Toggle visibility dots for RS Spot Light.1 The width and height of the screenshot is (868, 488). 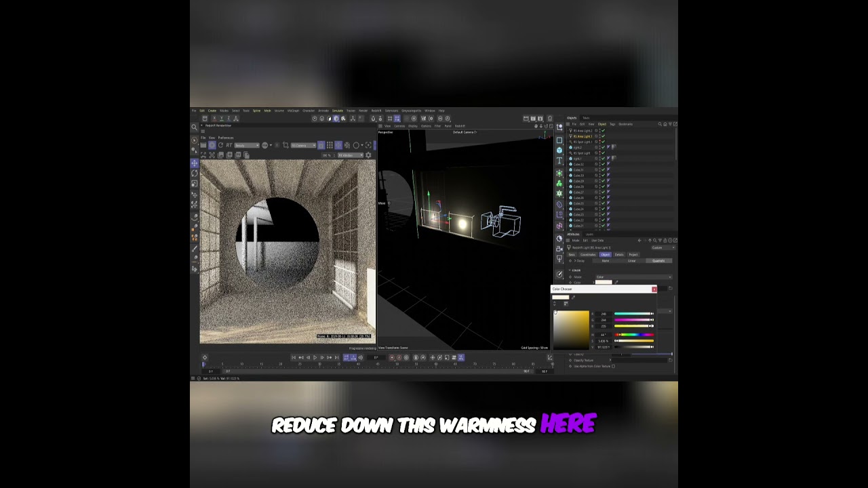click(600, 142)
